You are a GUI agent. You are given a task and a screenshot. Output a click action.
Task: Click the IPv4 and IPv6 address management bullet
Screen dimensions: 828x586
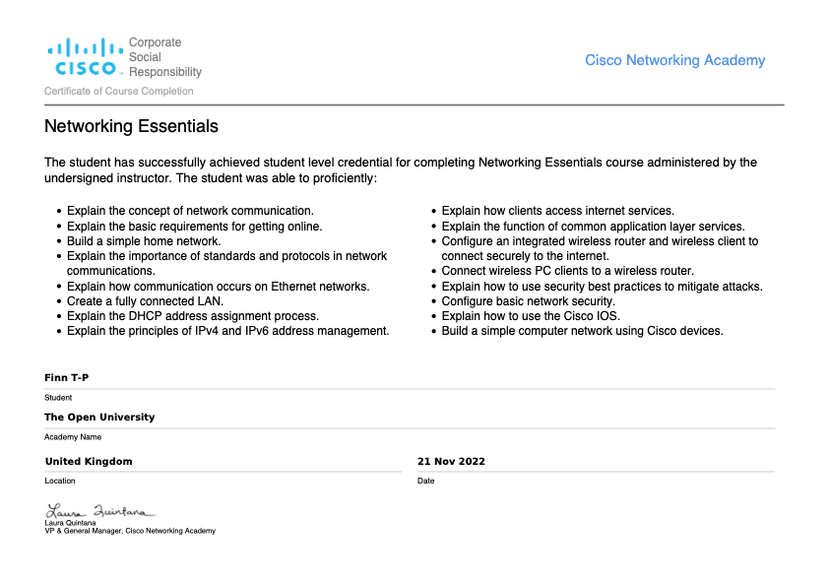(x=227, y=331)
